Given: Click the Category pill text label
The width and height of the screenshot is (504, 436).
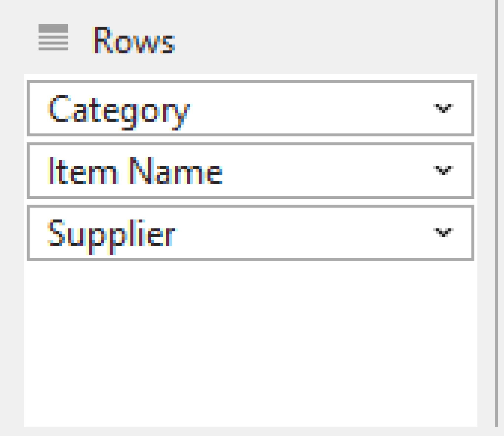Looking at the screenshot, I should click(118, 111).
